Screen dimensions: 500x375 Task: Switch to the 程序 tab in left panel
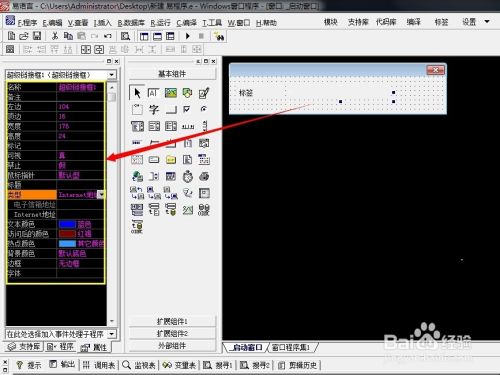coord(60,347)
